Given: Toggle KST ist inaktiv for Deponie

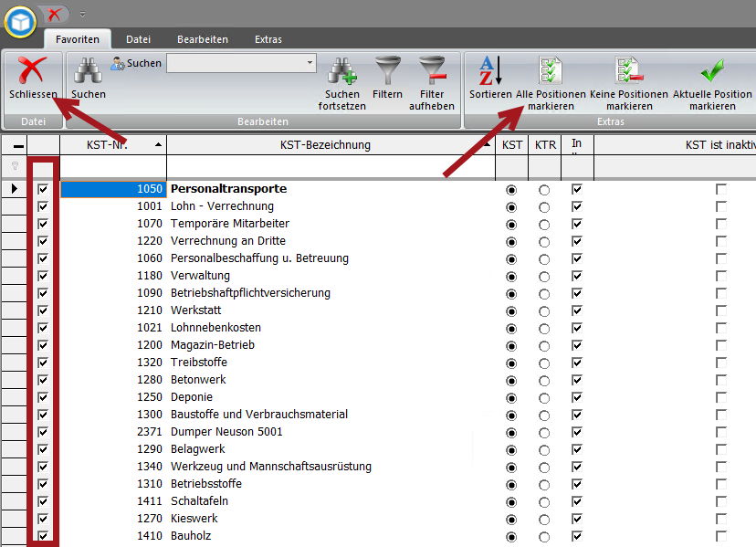Looking at the screenshot, I should pos(721,397).
